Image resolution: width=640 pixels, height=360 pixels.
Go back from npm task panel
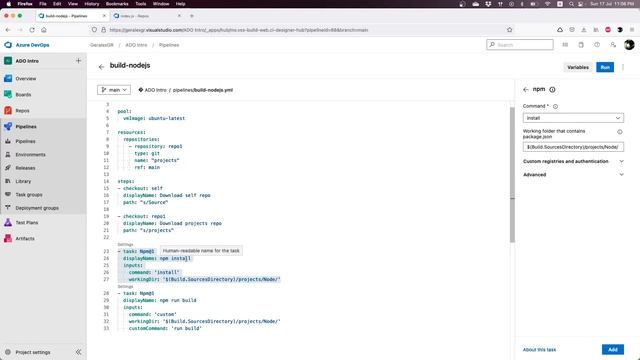coord(526,89)
